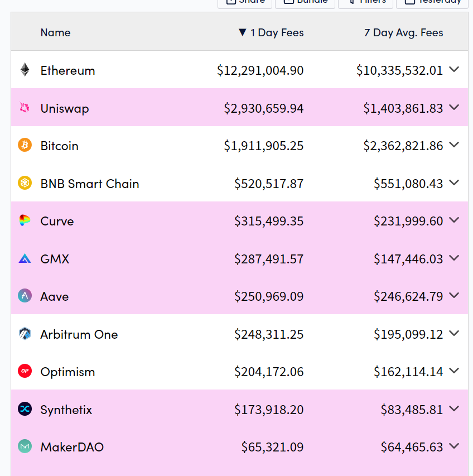Click Bitcoin's $1,911,905.25 fee value
473x476 pixels.
(x=264, y=146)
